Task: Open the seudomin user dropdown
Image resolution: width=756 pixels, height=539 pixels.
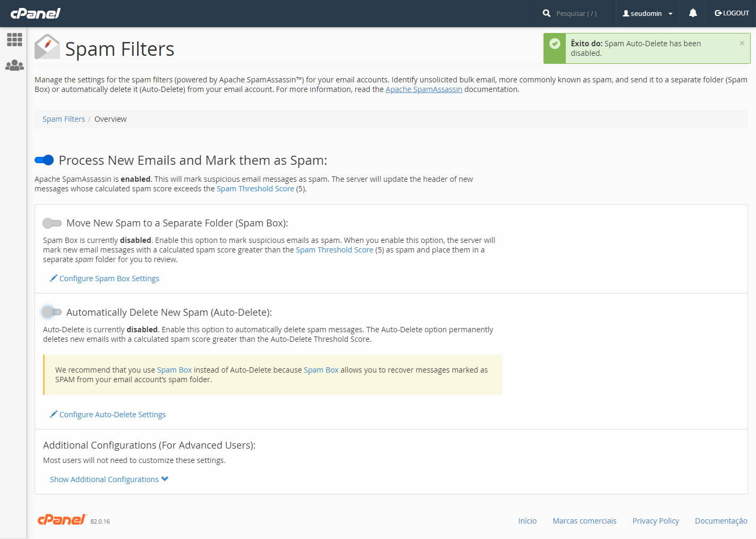Action: 647,13
